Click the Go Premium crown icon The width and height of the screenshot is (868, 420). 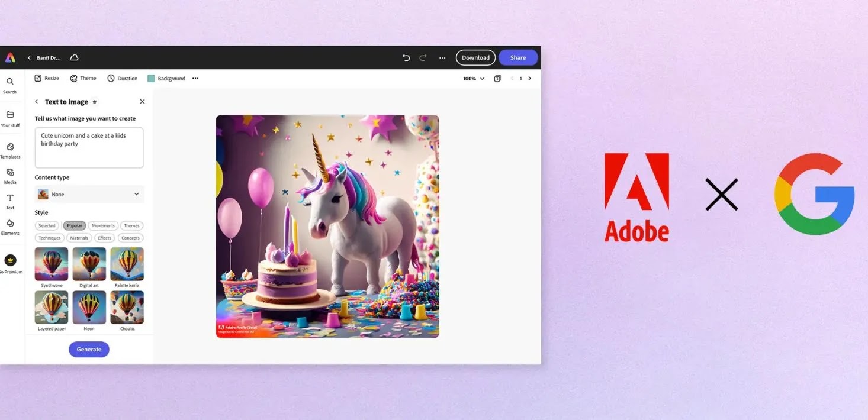click(x=11, y=260)
